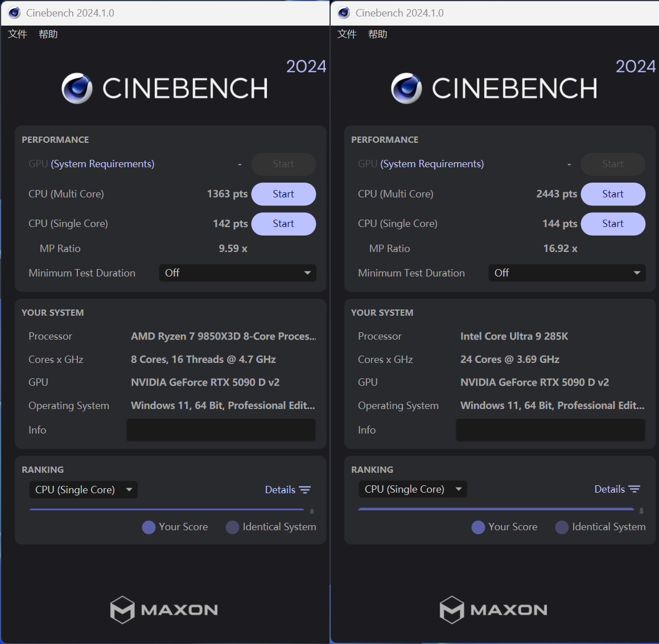
Task: Open Details filter icon in right Ranking
Action: (635, 489)
